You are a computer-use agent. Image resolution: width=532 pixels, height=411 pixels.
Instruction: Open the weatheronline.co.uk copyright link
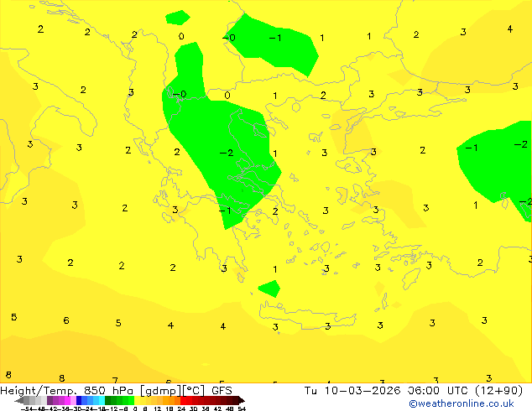coord(462,403)
